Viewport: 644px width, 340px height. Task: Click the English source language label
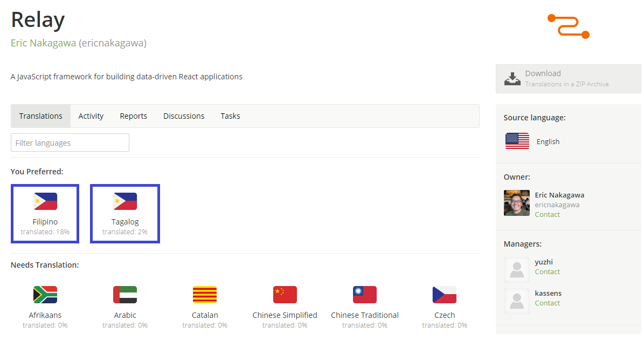548,142
